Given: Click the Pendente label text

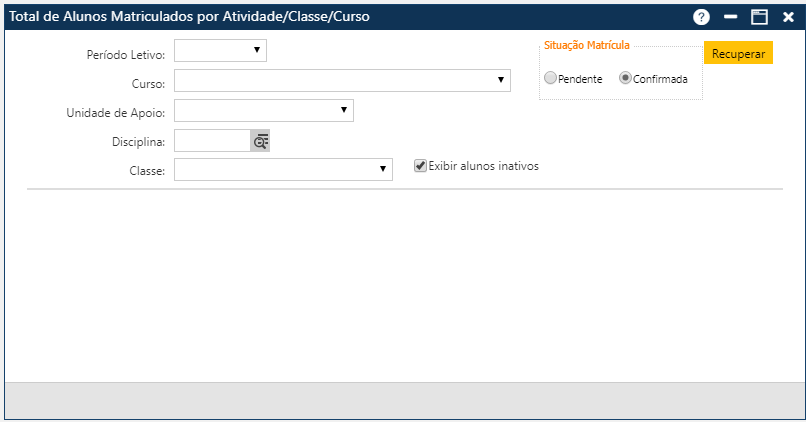Looking at the screenshot, I should click(x=580, y=79).
